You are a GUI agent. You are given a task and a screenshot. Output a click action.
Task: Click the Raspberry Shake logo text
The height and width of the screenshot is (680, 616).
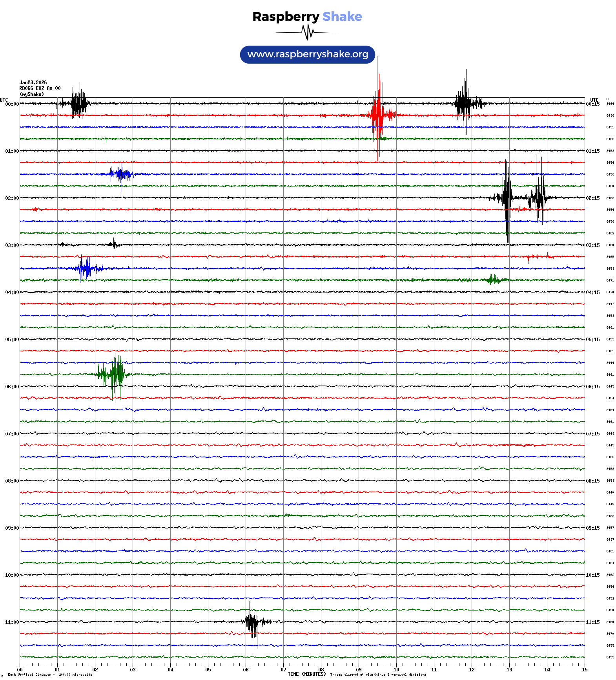tap(307, 16)
